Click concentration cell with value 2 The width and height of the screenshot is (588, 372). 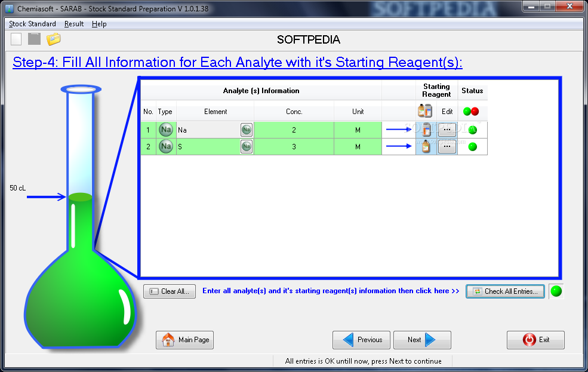294,130
